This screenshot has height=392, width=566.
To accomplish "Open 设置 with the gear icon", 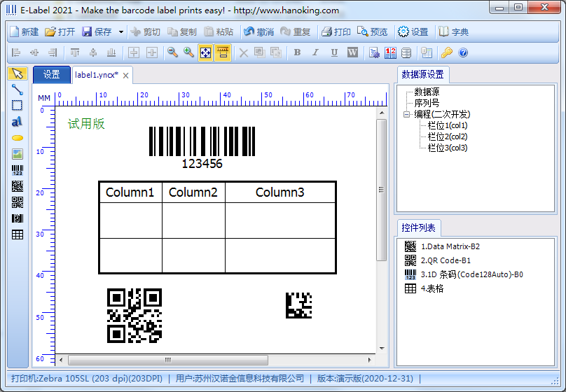I will click(x=413, y=31).
